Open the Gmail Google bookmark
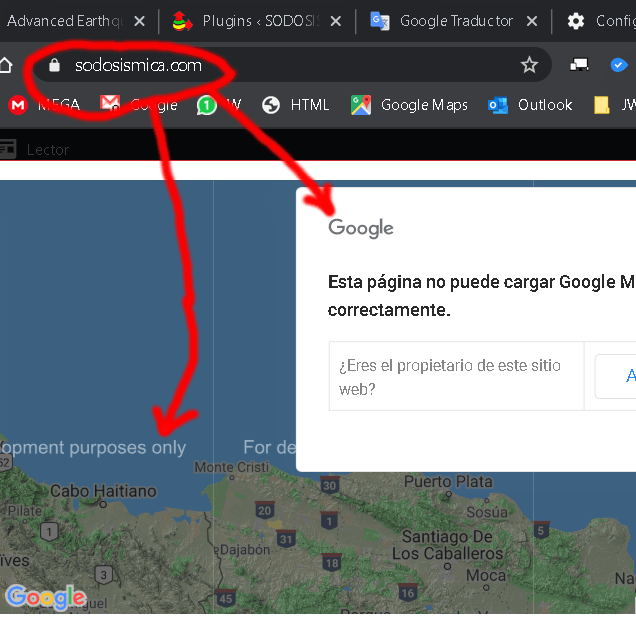 [x=139, y=105]
